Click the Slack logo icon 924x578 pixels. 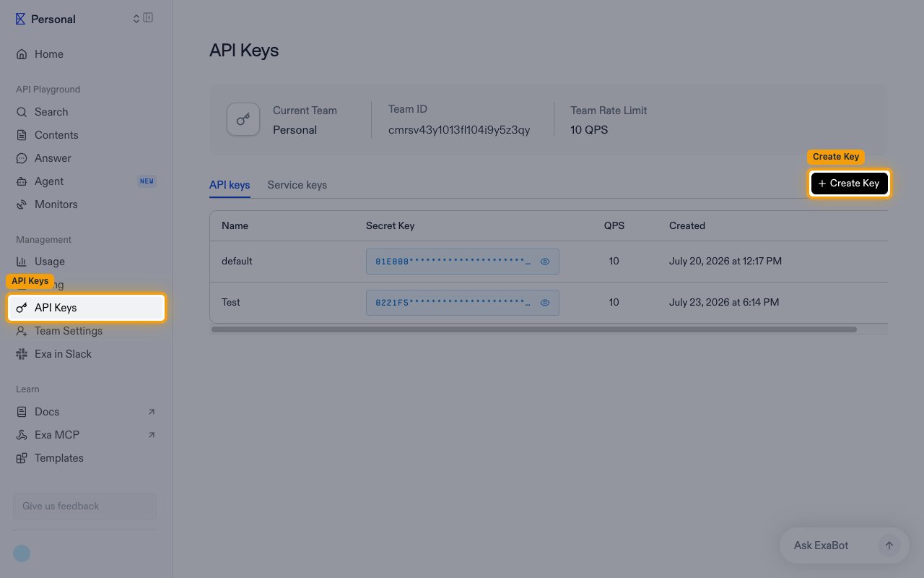22,354
